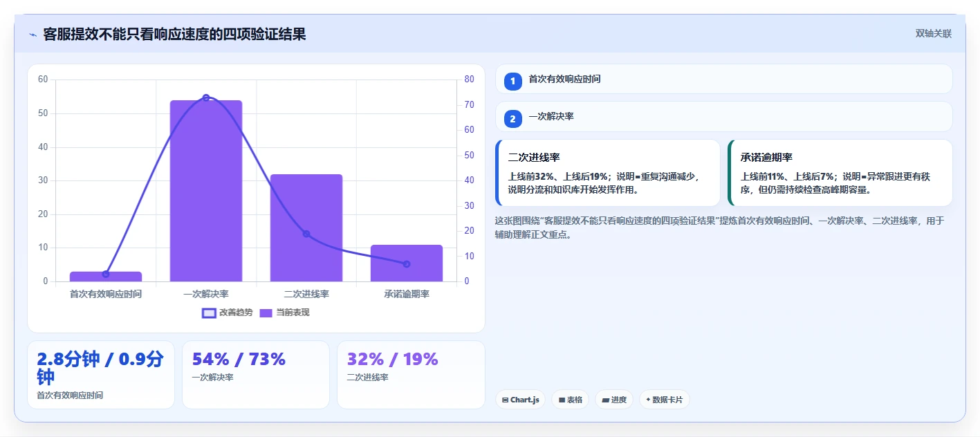Click the line point above 二次进线率
Image resolution: width=980 pixels, height=437 pixels.
coord(306,234)
